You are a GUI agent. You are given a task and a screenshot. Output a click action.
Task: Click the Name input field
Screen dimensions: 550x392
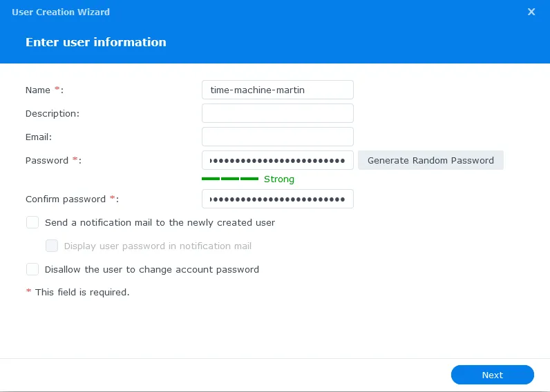(278, 90)
